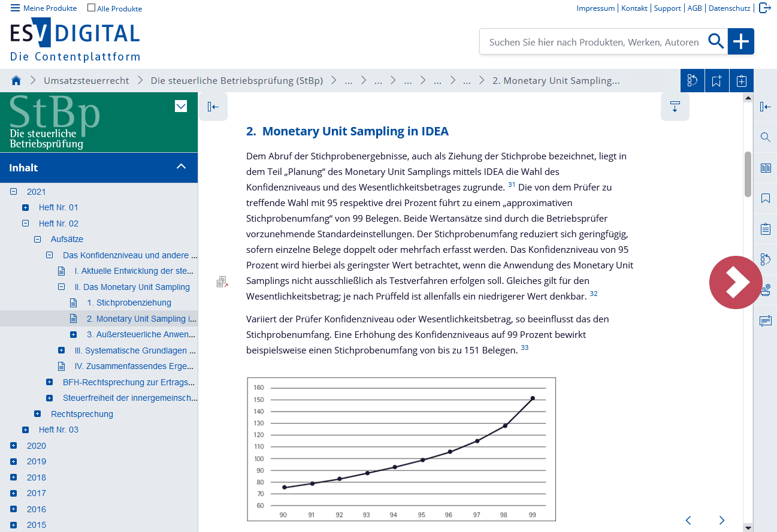
Task: Expand III. Systematische Grundlagen node
Action: [62, 350]
